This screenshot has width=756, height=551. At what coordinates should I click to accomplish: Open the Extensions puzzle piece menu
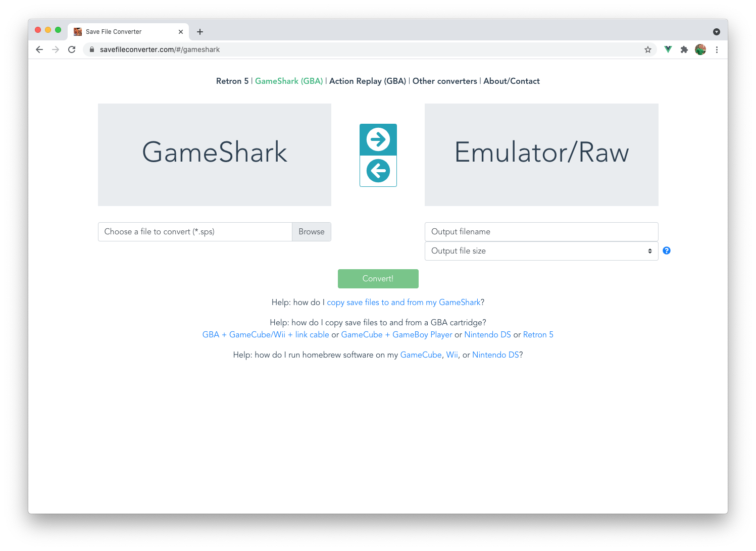pyautogui.click(x=684, y=49)
